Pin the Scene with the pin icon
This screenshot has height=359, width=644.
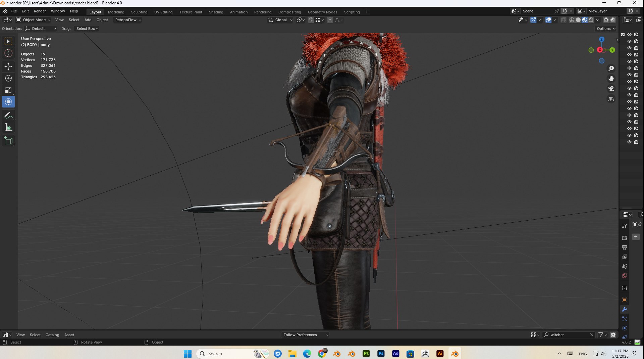click(x=557, y=11)
